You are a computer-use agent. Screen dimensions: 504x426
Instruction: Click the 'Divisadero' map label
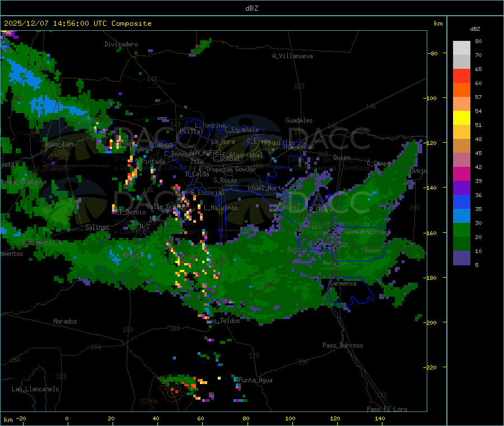point(121,44)
